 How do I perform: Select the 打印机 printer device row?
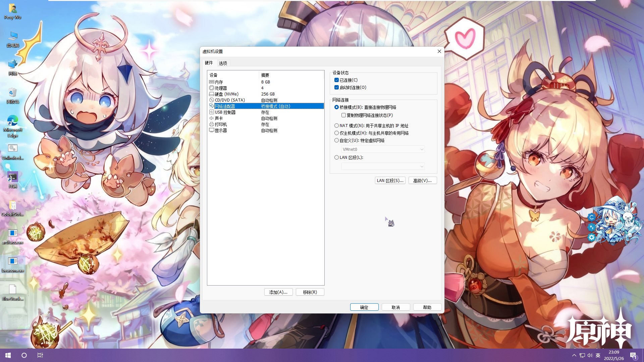221,124
